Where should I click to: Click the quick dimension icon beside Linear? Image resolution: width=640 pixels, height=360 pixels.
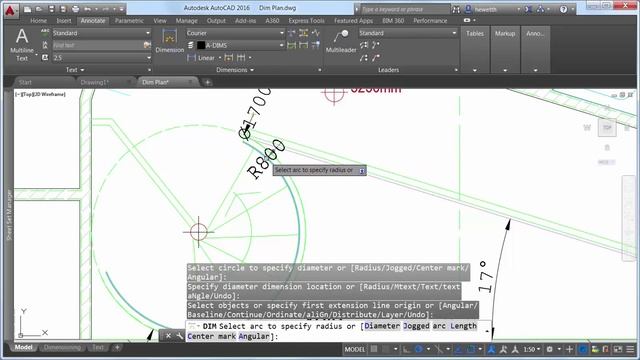point(229,58)
